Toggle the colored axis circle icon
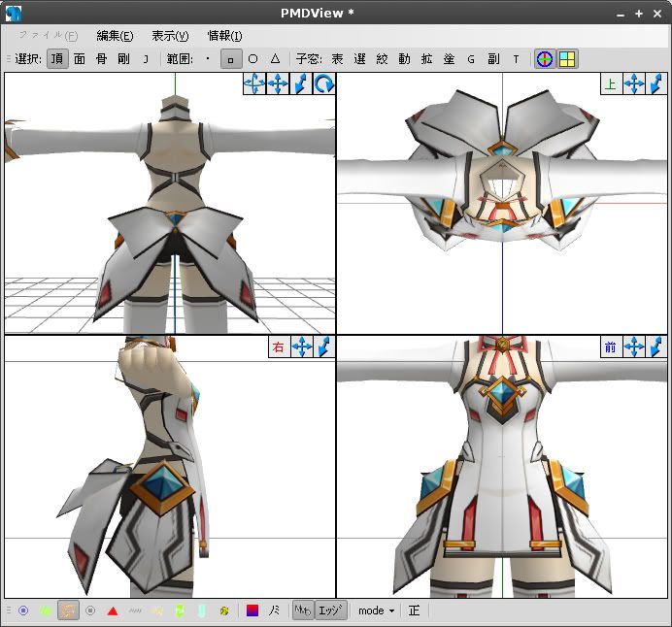This screenshot has height=627, width=672. (545, 59)
